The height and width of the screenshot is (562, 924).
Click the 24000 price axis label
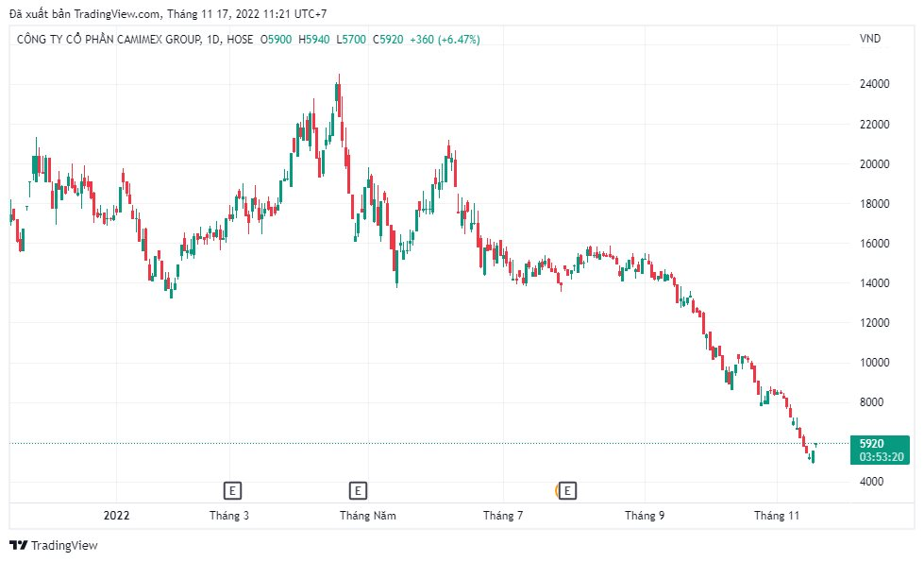click(x=875, y=84)
